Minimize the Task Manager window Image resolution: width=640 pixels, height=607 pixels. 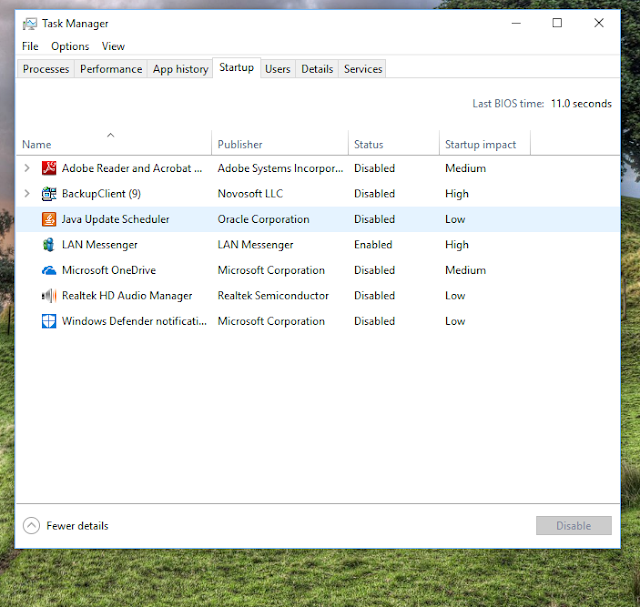(516, 23)
